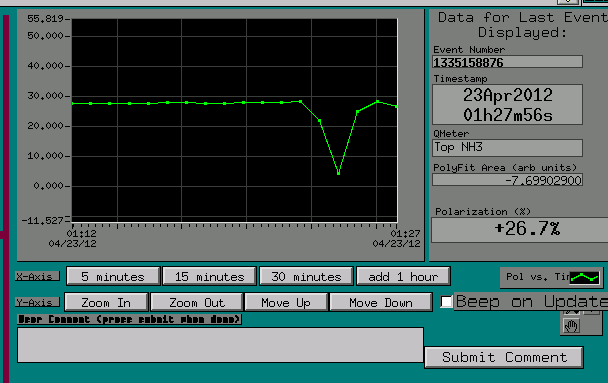Click the Y-Axis Zoom Out button
Screen dimensions: 608x383
(197, 302)
